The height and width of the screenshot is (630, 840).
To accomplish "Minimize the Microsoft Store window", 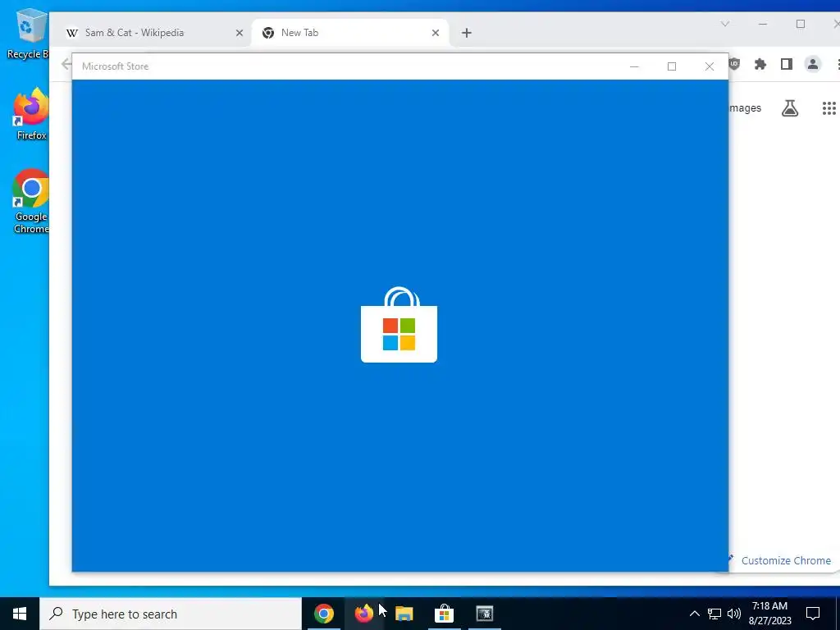I will pos(634,66).
